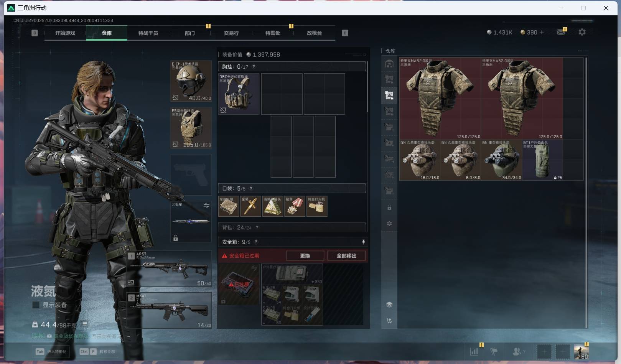Select the empty pistol sidearm slot
The width and height of the screenshot is (621, 364).
191,175
